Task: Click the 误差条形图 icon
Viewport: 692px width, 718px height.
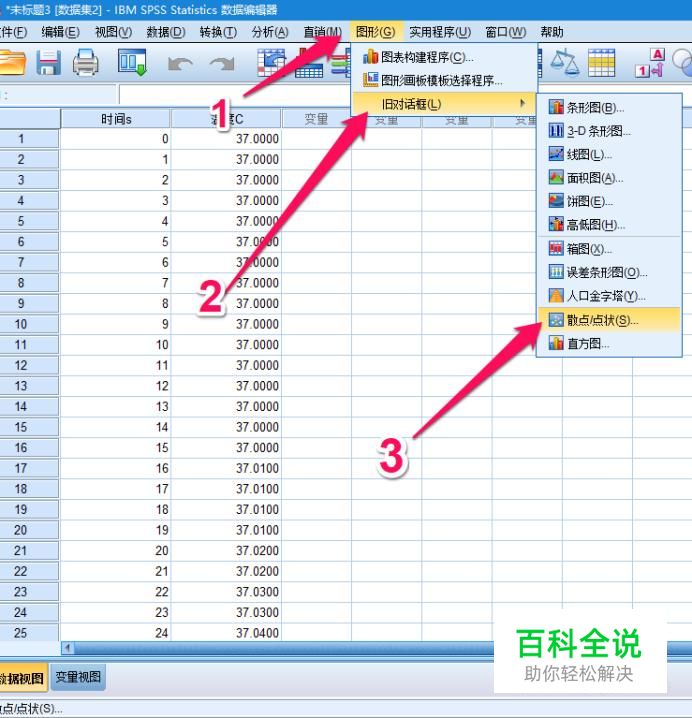Action: [x=556, y=272]
